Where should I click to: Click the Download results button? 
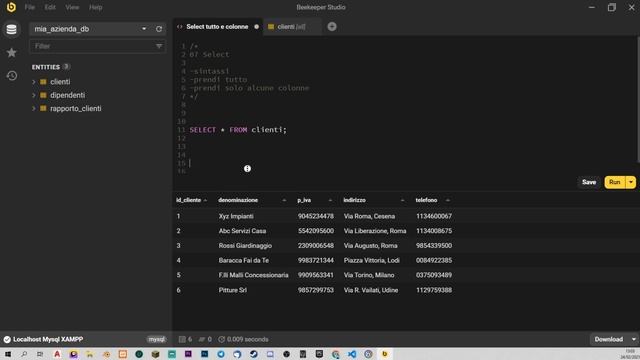[x=609, y=339]
